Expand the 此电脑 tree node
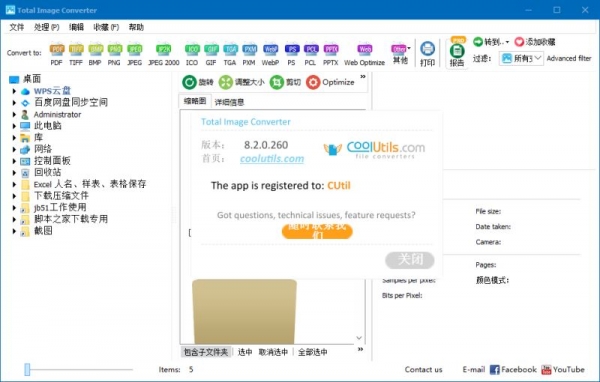This screenshot has width=600, height=382. coord(14,126)
